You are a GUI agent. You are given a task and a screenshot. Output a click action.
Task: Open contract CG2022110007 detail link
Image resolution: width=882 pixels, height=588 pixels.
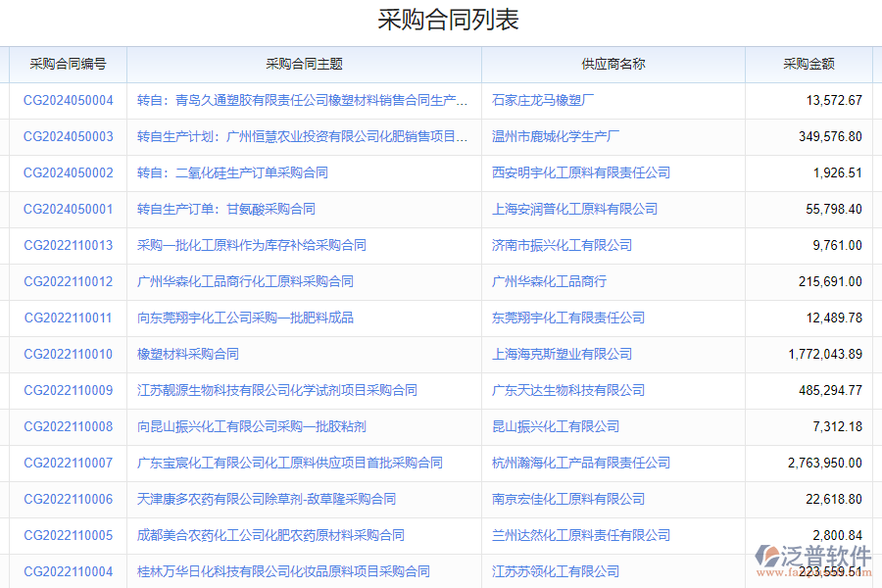click(66, 463)
